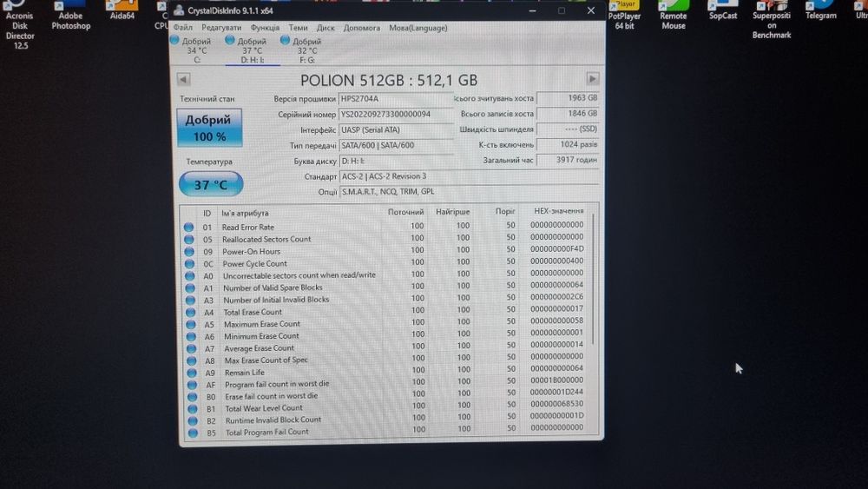Open the Adobe Photoshop desktop icon
The height and width of the screenshot is (489, 868).
point(71,16)
